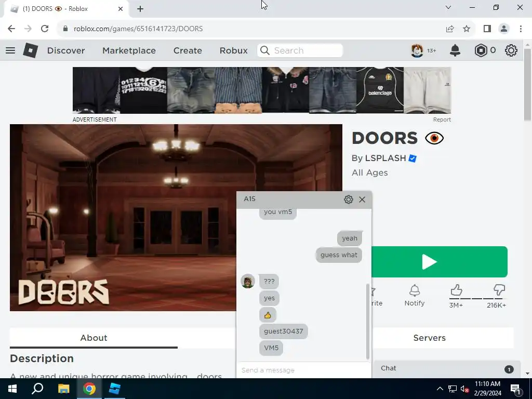
Task: Reload the current page
Action: point(45,29)
